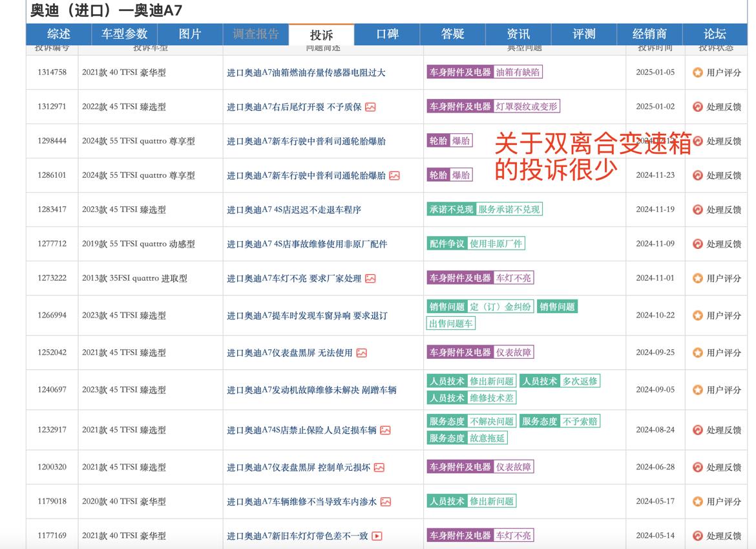Click 用户评分 status icon in row 1273222

pos(698,278)
